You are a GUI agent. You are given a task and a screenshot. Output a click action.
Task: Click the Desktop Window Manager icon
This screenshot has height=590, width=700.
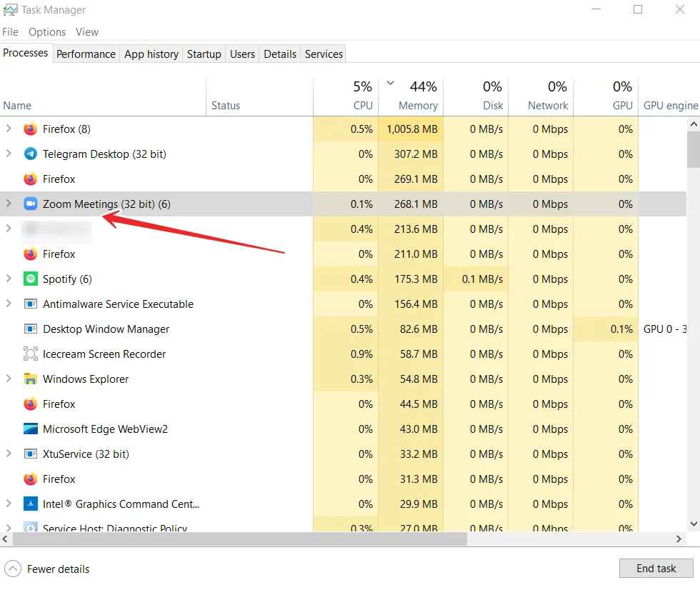tap(30, 329)
